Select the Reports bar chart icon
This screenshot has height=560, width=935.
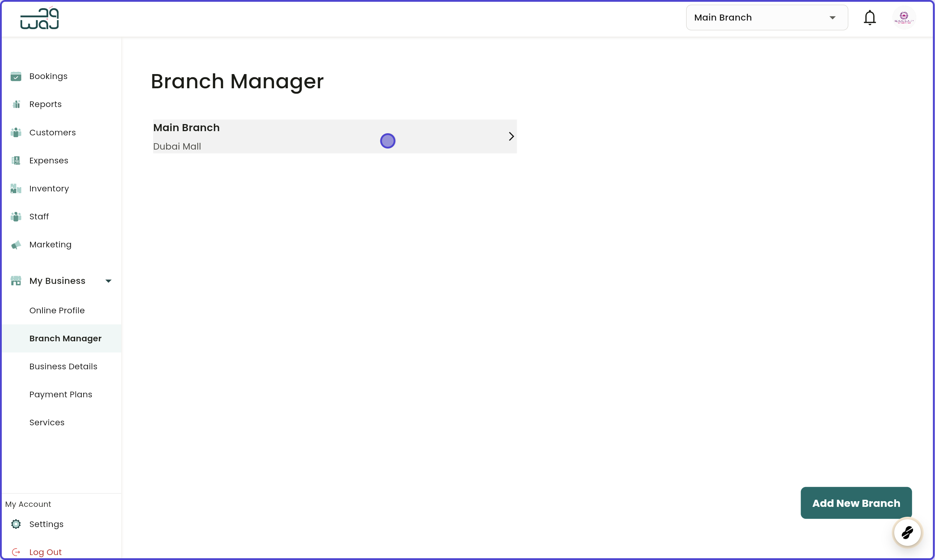[x=16, y=104]
